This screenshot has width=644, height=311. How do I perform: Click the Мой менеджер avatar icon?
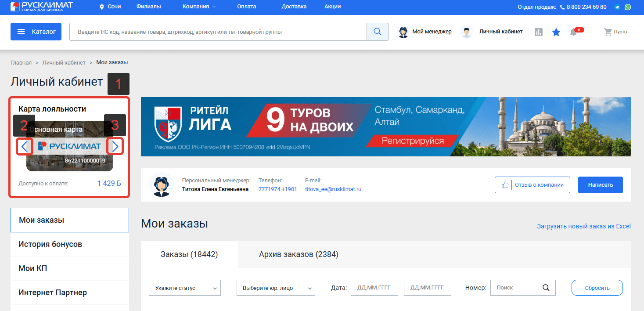click(403, 32)
